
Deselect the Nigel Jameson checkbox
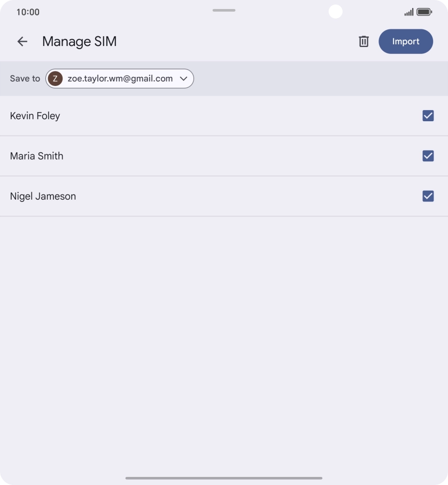[428, 196]
